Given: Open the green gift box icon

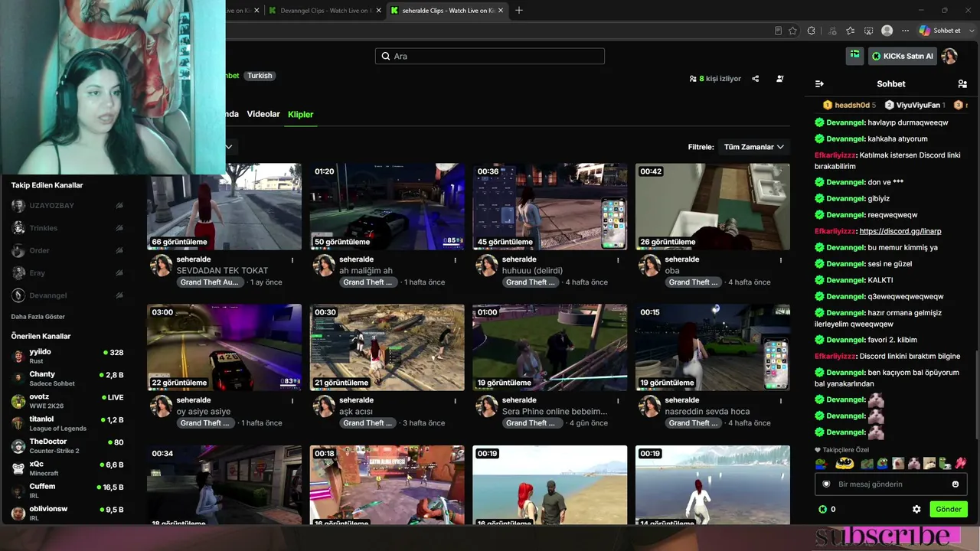Looking at the screenshot, I should click(855, 55).
